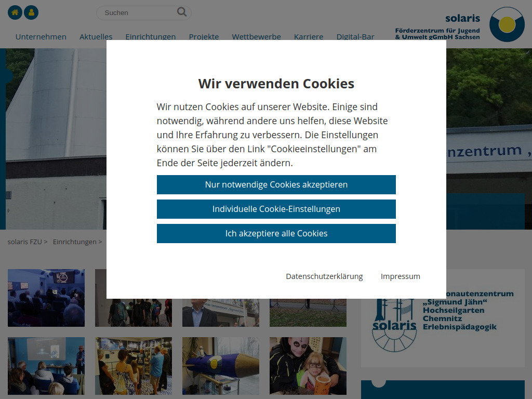The width and height of the screenshot is (532, 399).
Task: Accept only necessary cookies
Action: (x=276, y=184)
